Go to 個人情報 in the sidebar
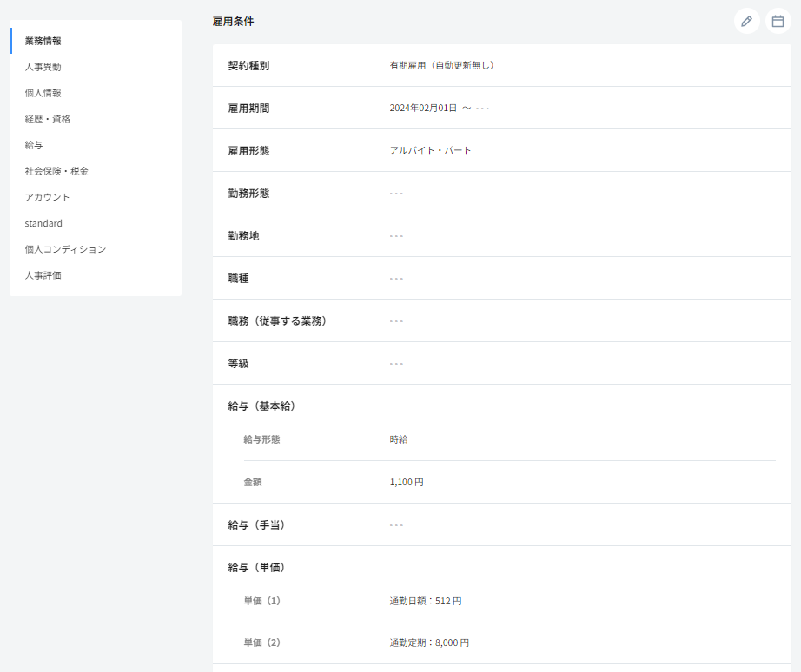Screen dimensions: 801x672 [x=43, y=93]
